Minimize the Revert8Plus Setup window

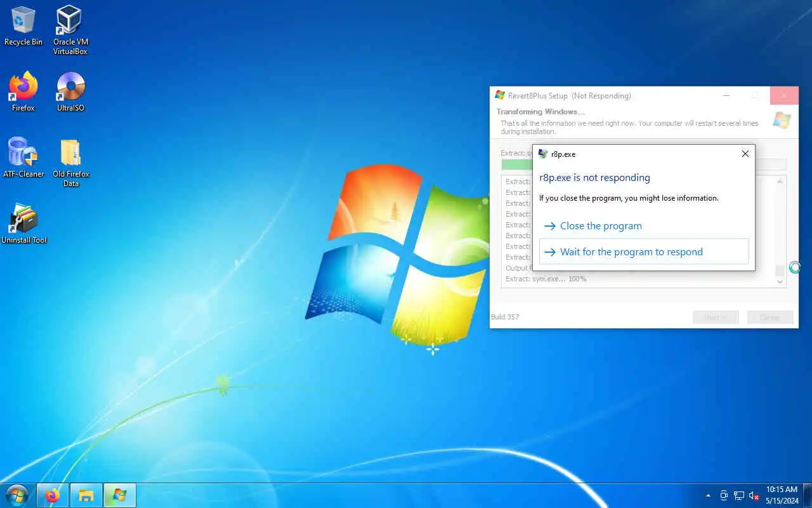click(x=726, y=95)
